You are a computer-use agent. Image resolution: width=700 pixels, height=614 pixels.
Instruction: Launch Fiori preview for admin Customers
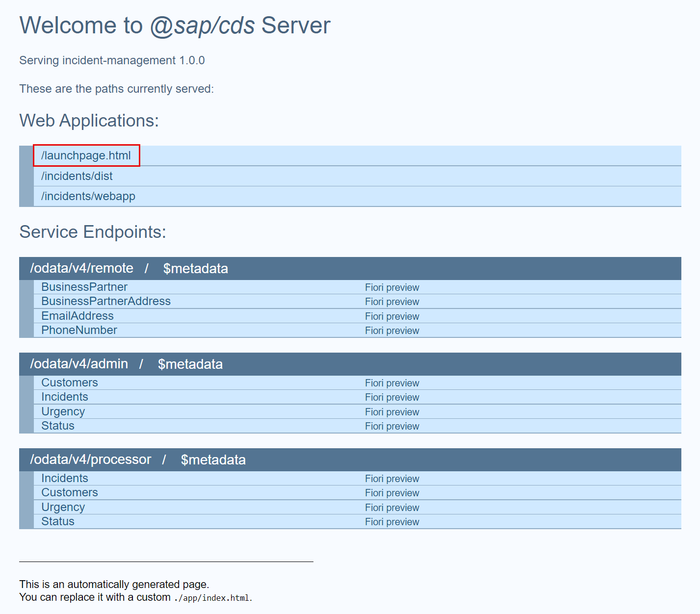coord(392,383)
